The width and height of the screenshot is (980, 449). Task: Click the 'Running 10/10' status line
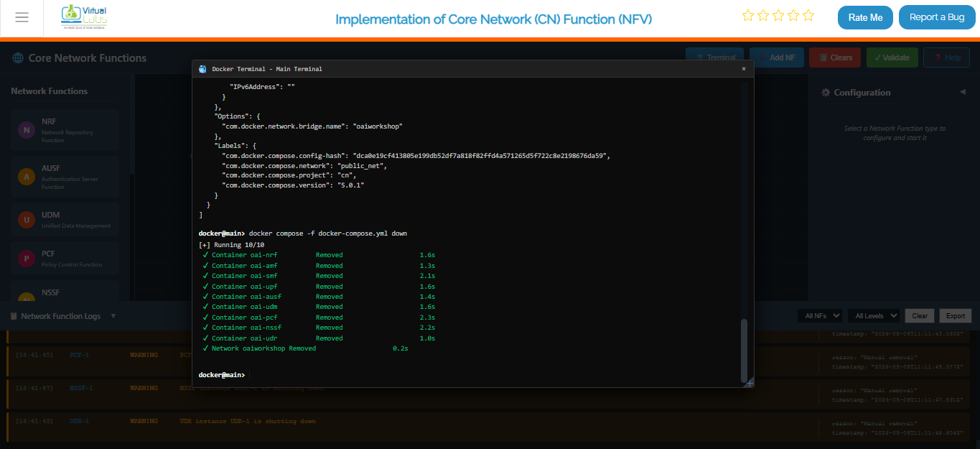coord(231,245)
